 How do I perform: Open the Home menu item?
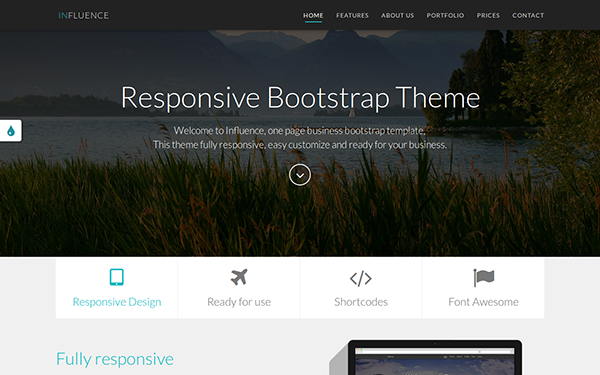[313, 15]
